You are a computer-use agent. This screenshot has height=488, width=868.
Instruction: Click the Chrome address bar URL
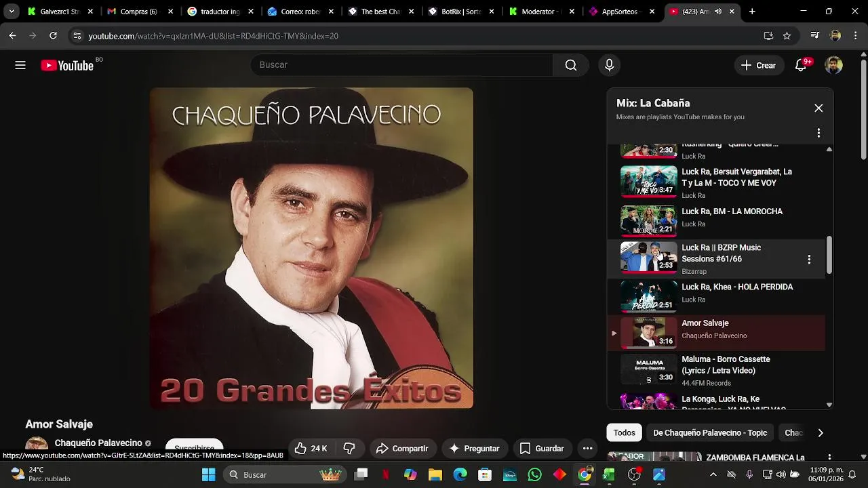[213, 36]
